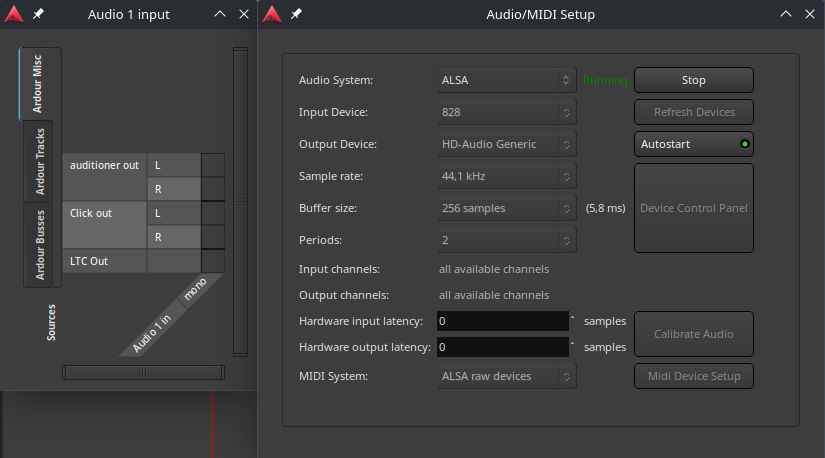Image resolution: width=825 pixels, height=458 pixels.
Task: Toggle the LTC Out connection cell
Action: click(x=213, y=261)
